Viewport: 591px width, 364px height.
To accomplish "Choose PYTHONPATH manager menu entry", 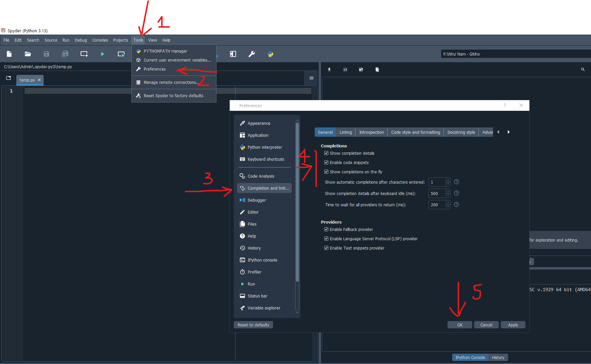I will coord(174,51).
